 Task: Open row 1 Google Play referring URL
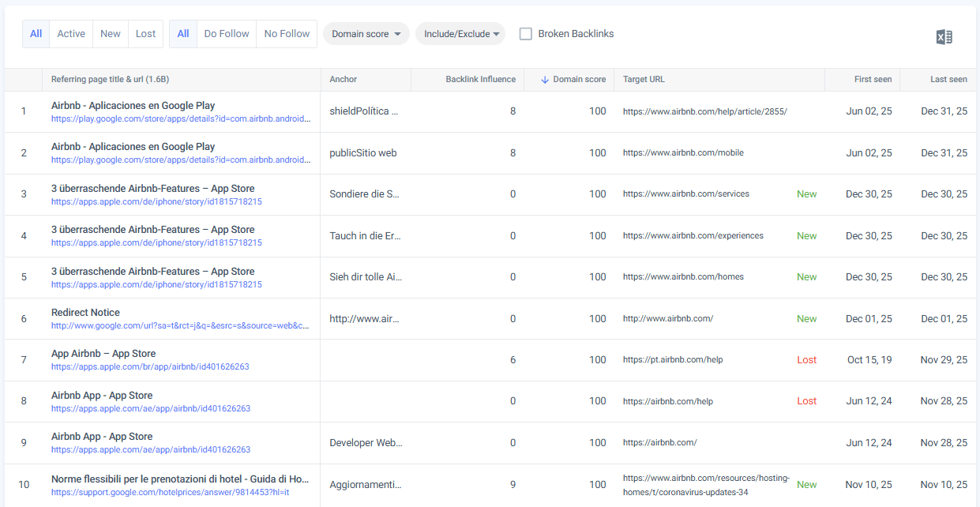point(181,118)
